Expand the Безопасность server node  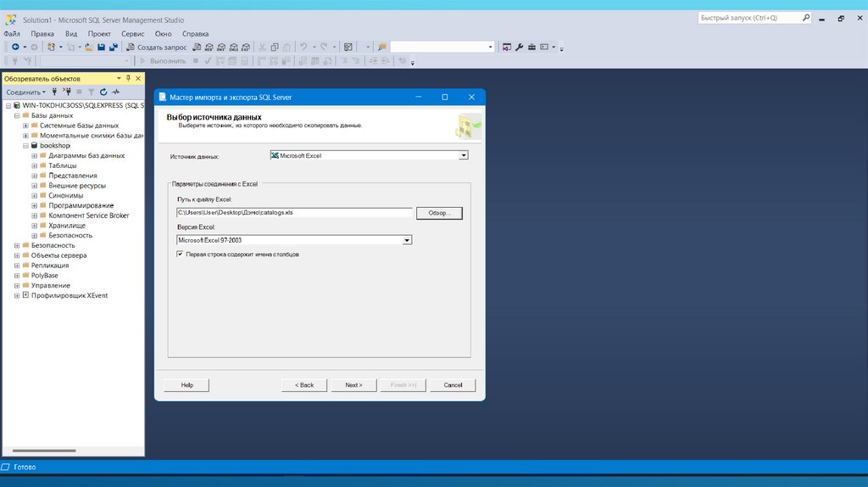click(17, 245)
